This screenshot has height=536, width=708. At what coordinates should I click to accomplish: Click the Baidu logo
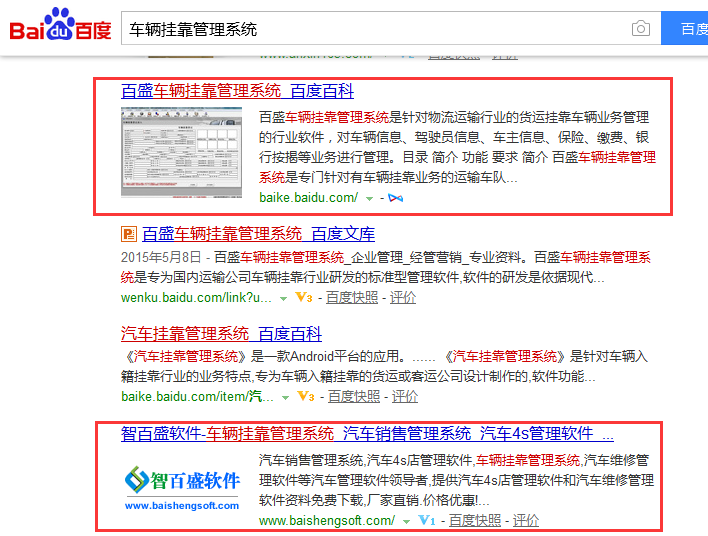[x=61, y=24]
